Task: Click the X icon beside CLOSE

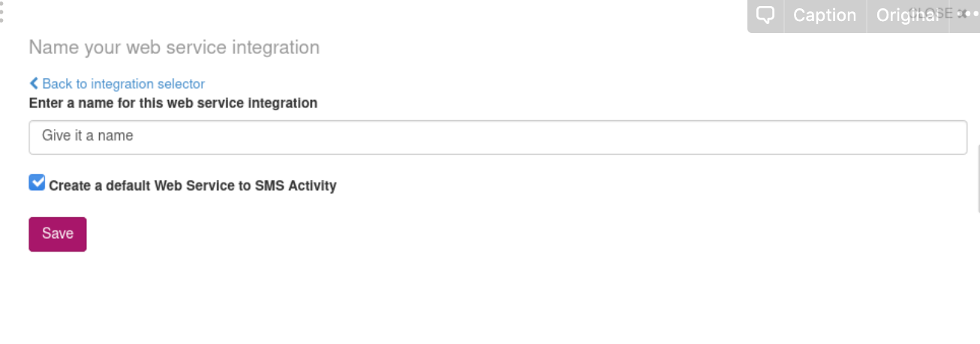Action: (962, 14)
